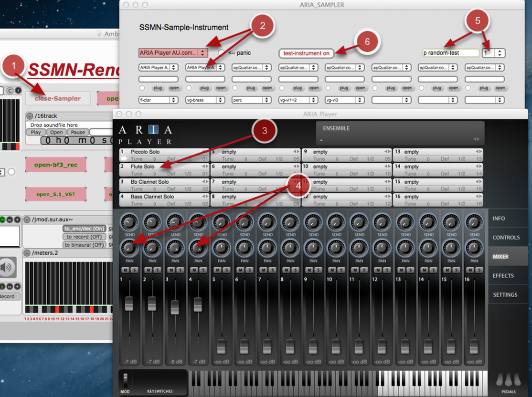Click the first slot's open button
Image resolution: width=532 pixels, height=397 pixels.
click(174, 88)
